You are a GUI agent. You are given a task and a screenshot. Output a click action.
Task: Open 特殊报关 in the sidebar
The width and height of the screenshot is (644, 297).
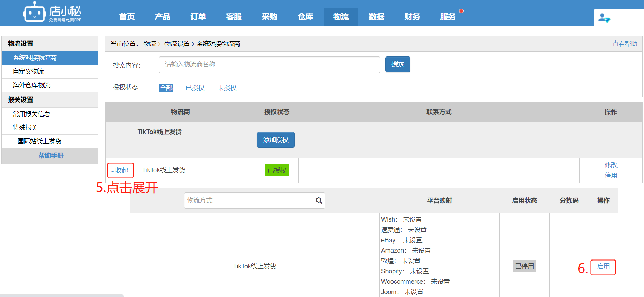50,128
